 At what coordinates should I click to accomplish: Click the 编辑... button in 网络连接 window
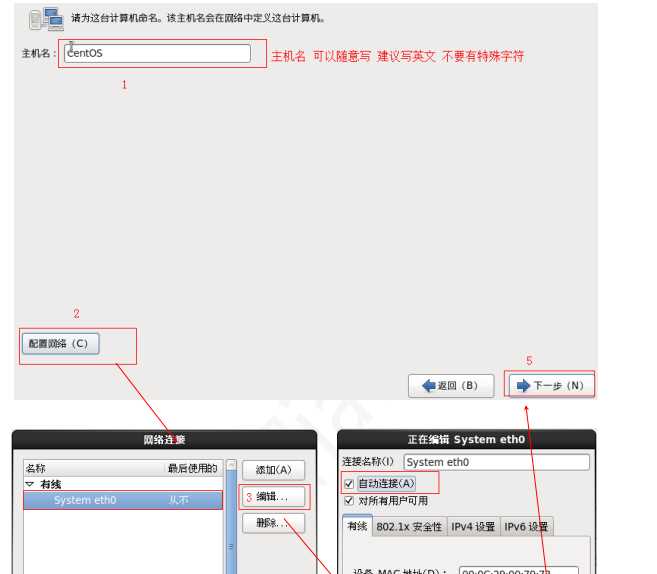[x=274, y=497]
